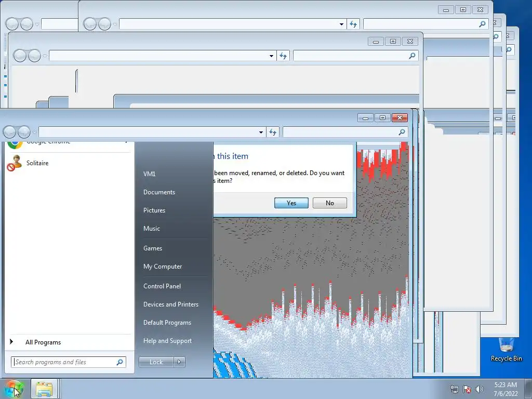Viewport: 532px width, 399px height.
Task: Expand All Programs list
Action: pyautogui.click(x=43, y=342)
